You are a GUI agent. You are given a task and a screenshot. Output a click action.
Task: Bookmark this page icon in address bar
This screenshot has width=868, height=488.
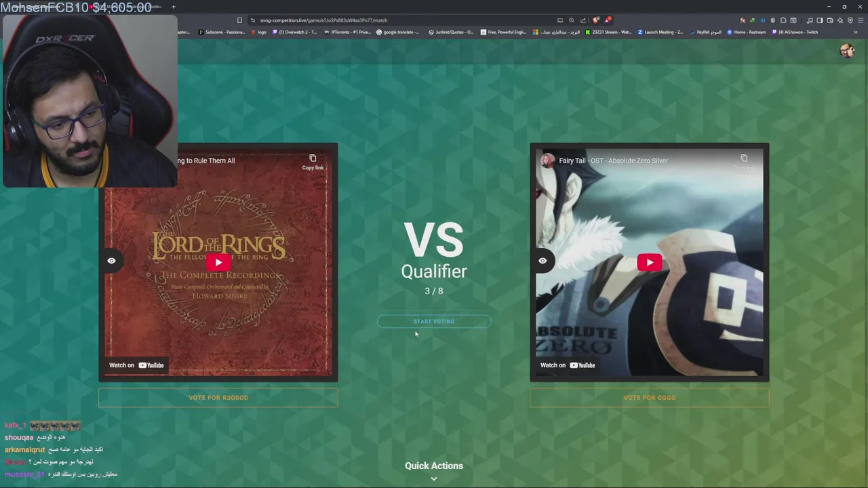239,20
